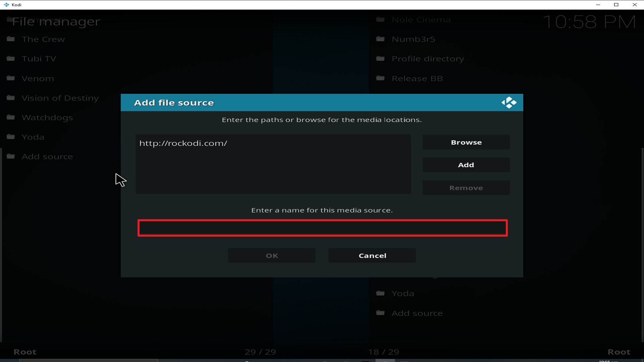644x362 pixels.
Task: Click left panel vertical scrollbar
Action: point(1,245)
